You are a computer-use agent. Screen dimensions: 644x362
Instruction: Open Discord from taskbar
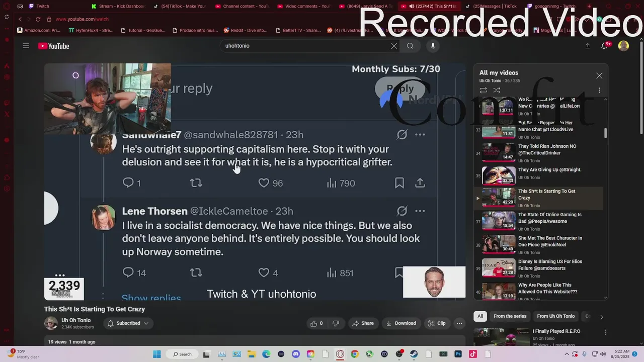coord(295,354)
